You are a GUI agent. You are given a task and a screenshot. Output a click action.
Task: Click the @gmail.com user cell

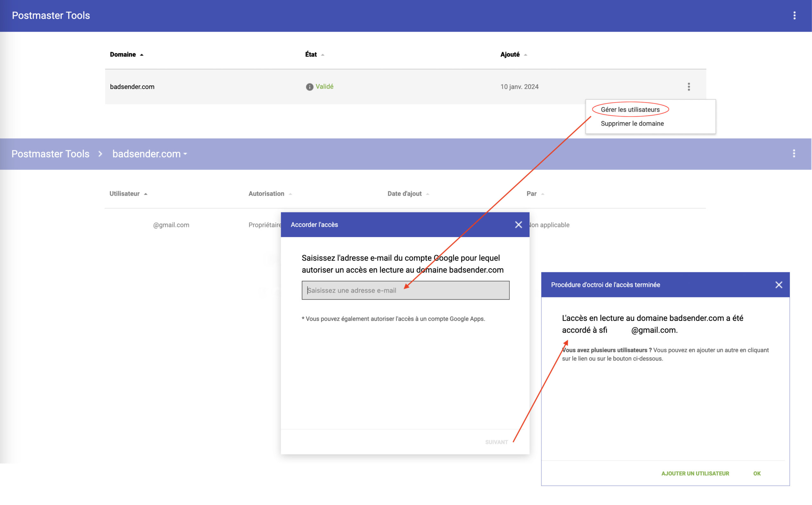(x=171, y=225)
